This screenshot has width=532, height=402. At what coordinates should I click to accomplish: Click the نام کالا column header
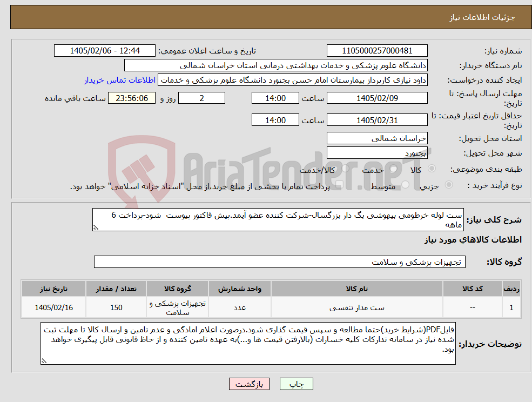[356, 289]
